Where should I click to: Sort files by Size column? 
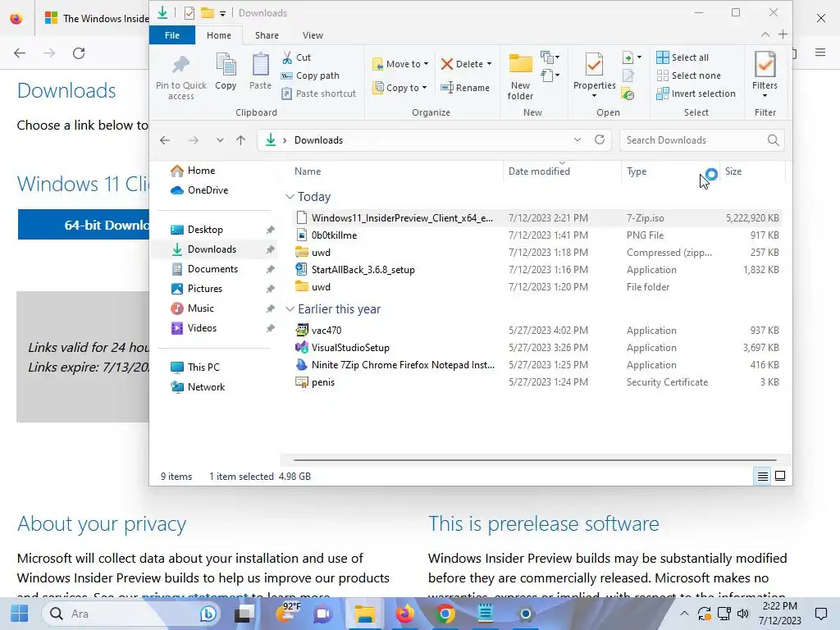click(733, 171)
